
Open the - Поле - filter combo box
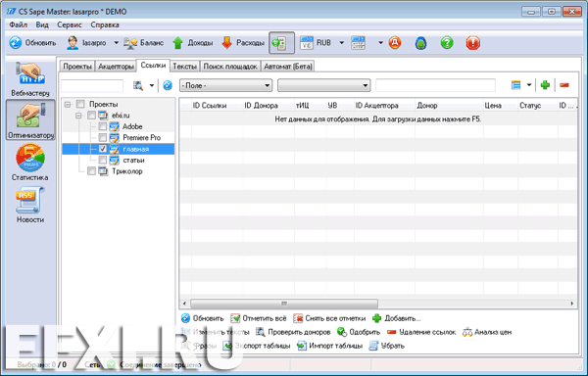pyautogui.click(x=225, y=85)
